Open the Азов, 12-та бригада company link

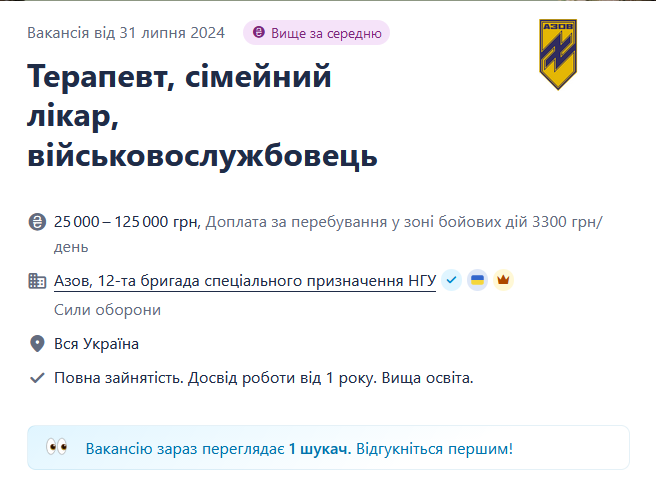coord(245,280)
